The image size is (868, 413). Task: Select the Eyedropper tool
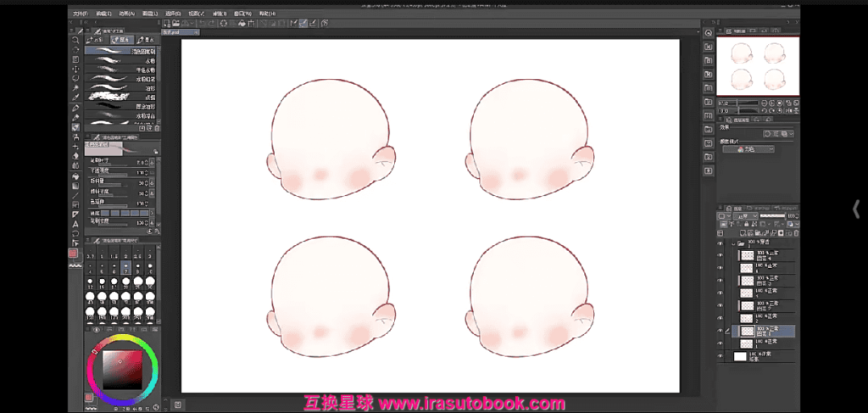pyautogui.click(x=75, y=97)
